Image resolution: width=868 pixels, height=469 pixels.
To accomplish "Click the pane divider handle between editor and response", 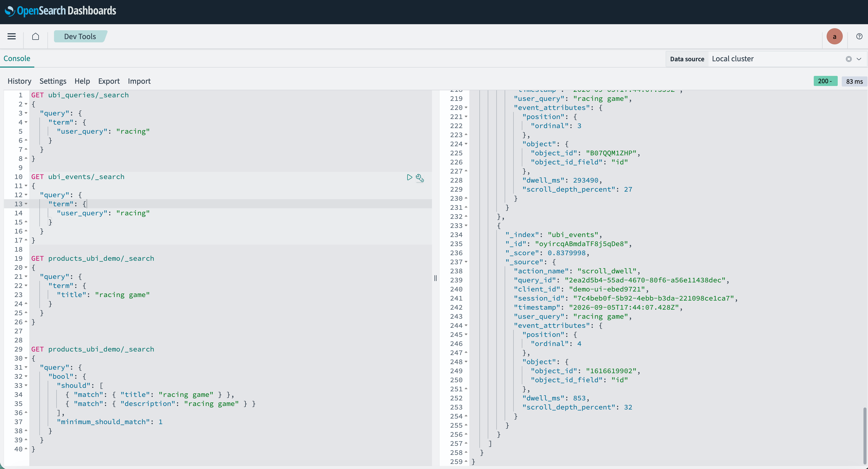I will tap(435, 278).
